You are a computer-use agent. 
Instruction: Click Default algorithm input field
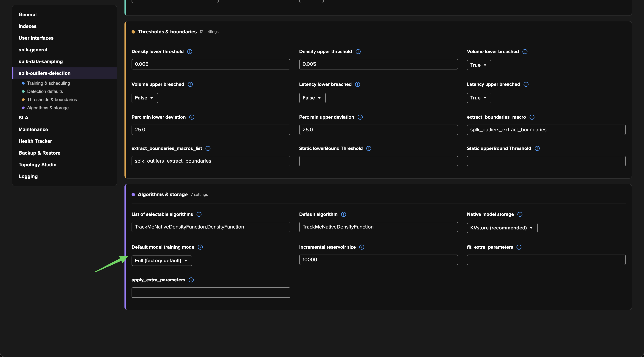(378, 227)
